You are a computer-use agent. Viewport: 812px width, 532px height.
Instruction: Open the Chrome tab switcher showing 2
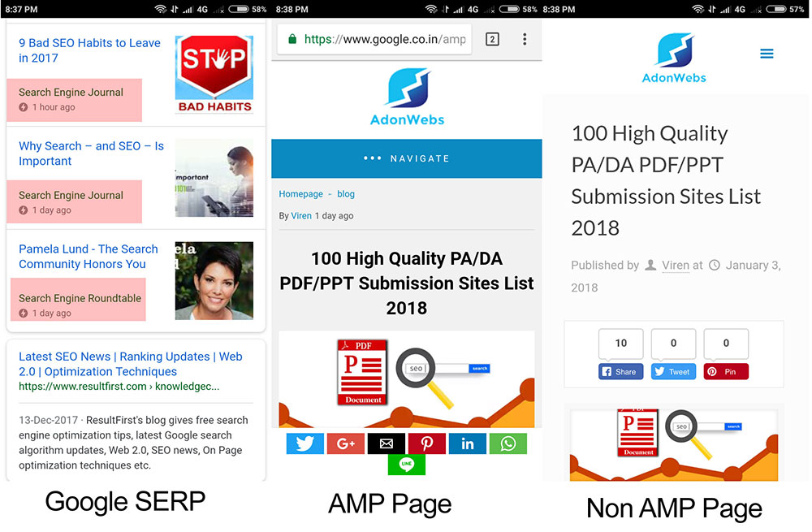pyautogui.click(x=492, y=39)
